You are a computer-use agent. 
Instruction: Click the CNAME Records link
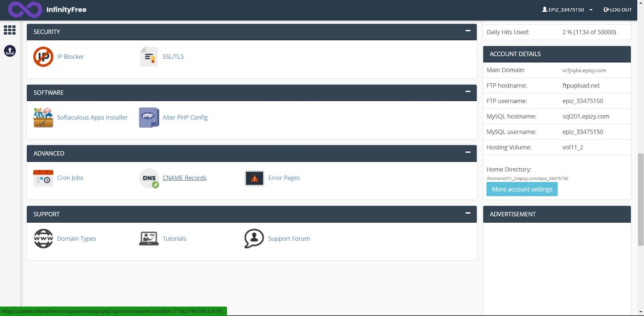[184, 178]
